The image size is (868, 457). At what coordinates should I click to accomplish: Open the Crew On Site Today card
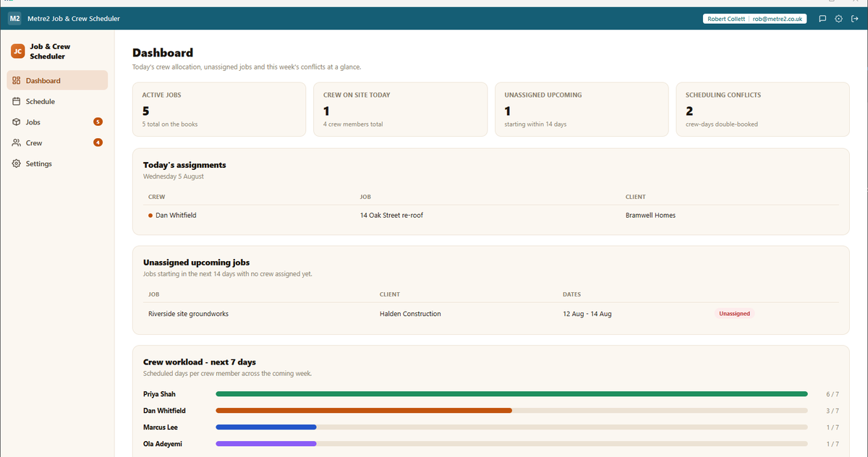400,109
